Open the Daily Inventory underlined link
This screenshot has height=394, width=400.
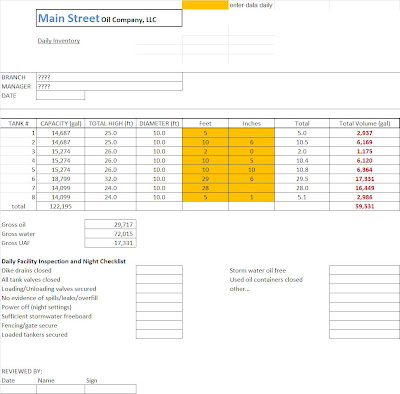coord(59,41)
